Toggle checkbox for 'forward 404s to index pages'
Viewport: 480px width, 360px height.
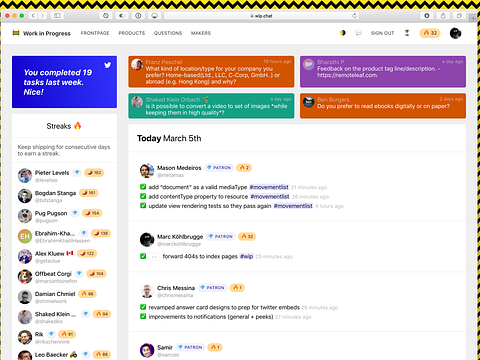click(143, 256)
